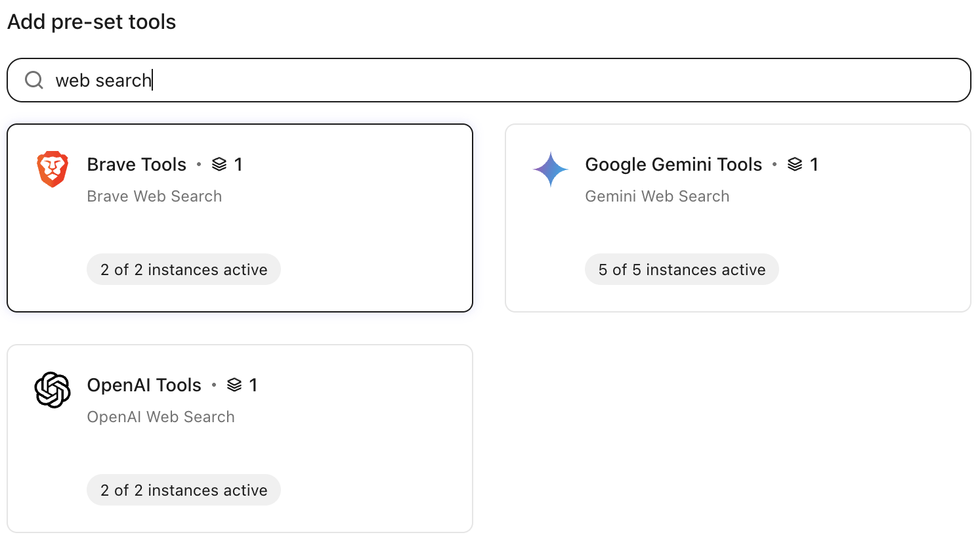980x541 pixels.
Task: Click the 'Gemini Web Search' subtitle
Action: coord(657,196)
